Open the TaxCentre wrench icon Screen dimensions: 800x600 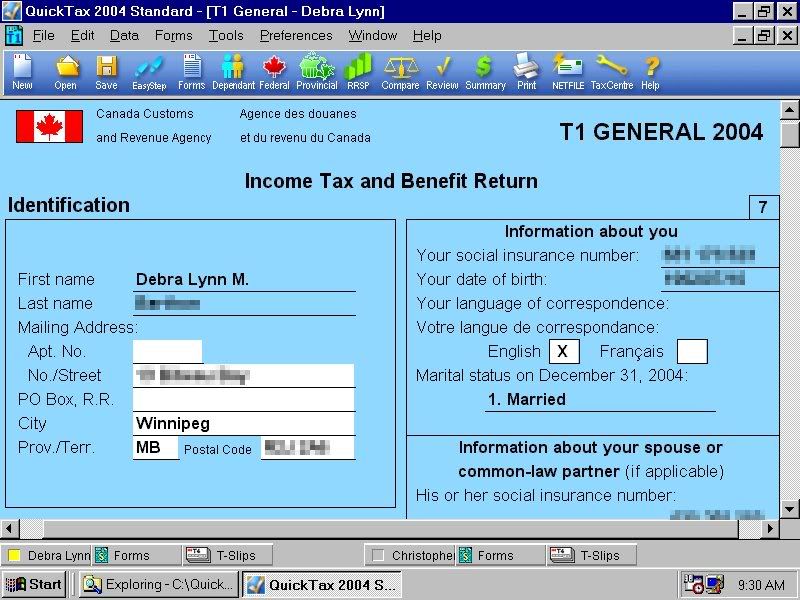pyautogui.click(x=612, y=72)
